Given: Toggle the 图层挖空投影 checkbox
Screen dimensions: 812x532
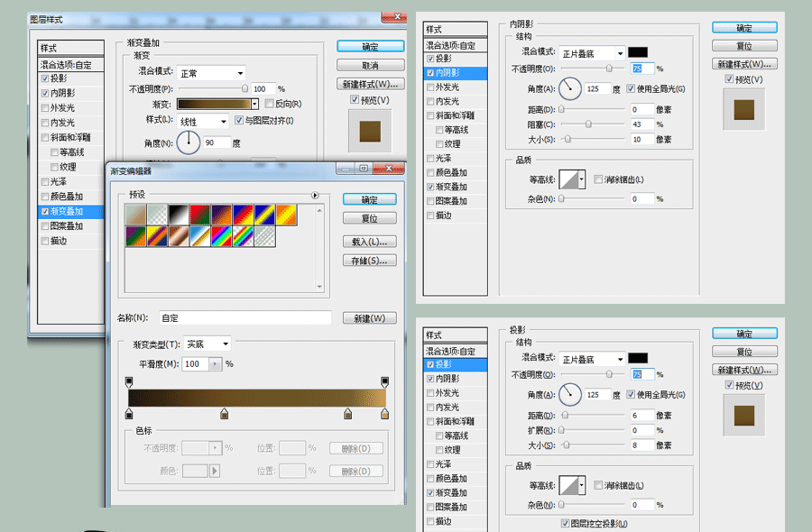Looking at the screenshot, I should (x=565, y=523).
